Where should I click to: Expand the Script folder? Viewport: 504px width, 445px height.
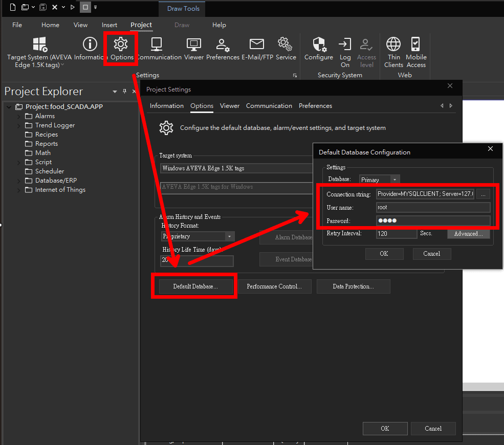click(x=18, y=163)
